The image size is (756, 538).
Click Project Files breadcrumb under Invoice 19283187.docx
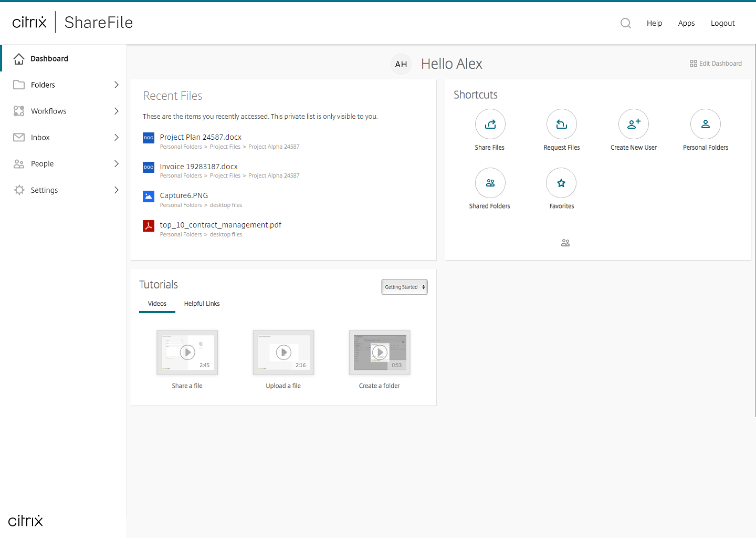225,175
